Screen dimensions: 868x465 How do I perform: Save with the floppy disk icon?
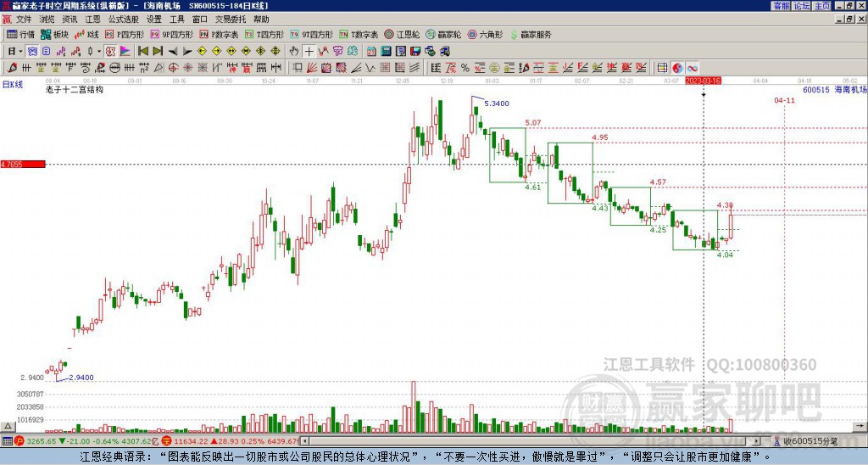[x=415, y=52]
